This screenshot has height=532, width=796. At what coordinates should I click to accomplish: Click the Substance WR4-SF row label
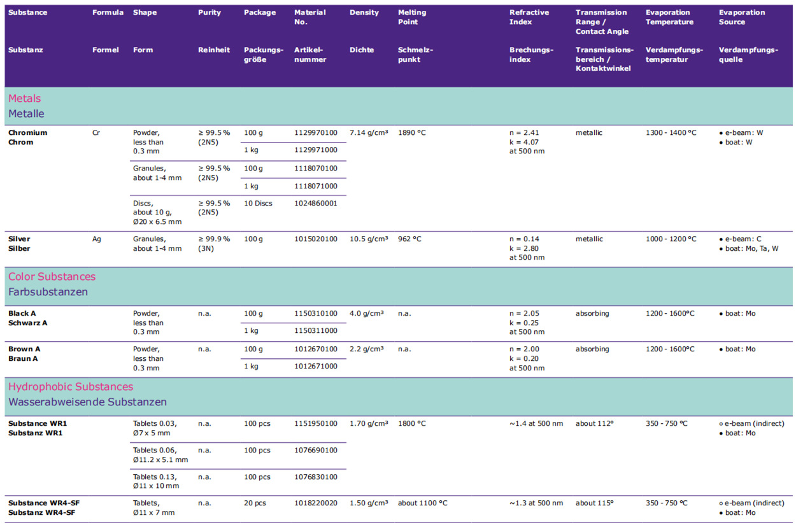click(44, 503)
